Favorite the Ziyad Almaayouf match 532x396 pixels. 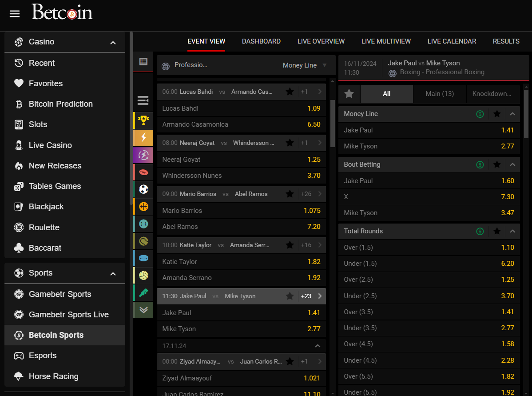(x=290, y=362)
